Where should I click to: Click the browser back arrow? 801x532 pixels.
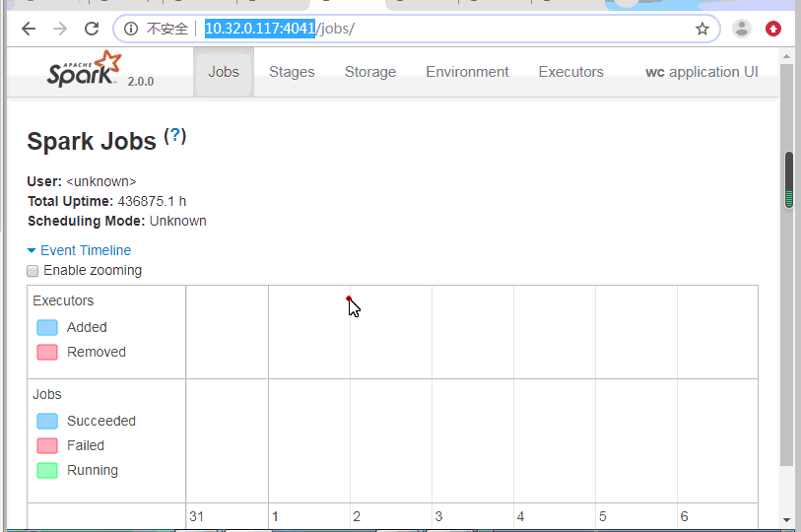click(x=29, y=29)
